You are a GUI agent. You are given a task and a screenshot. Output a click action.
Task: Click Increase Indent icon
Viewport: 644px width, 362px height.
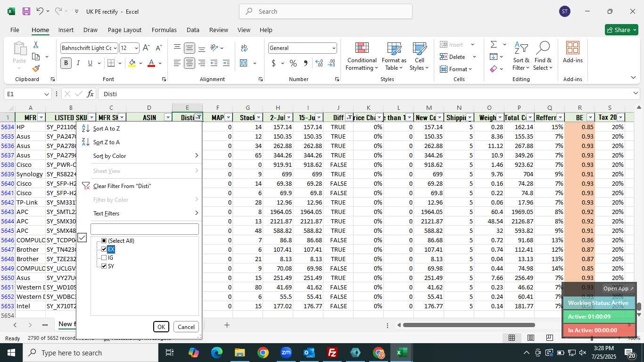[x=226, y=63]
